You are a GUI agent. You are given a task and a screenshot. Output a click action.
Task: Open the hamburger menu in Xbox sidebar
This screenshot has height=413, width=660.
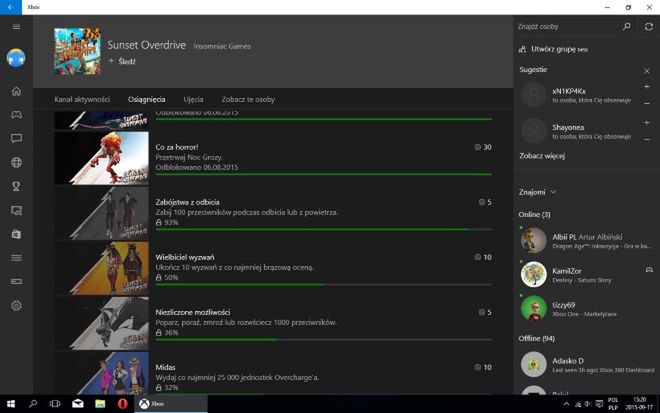16,27
